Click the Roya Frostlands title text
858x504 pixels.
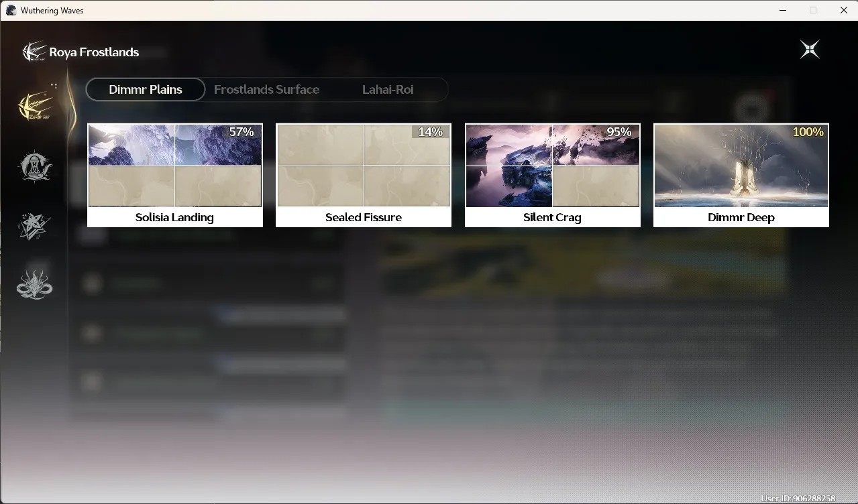click(94, 52)
